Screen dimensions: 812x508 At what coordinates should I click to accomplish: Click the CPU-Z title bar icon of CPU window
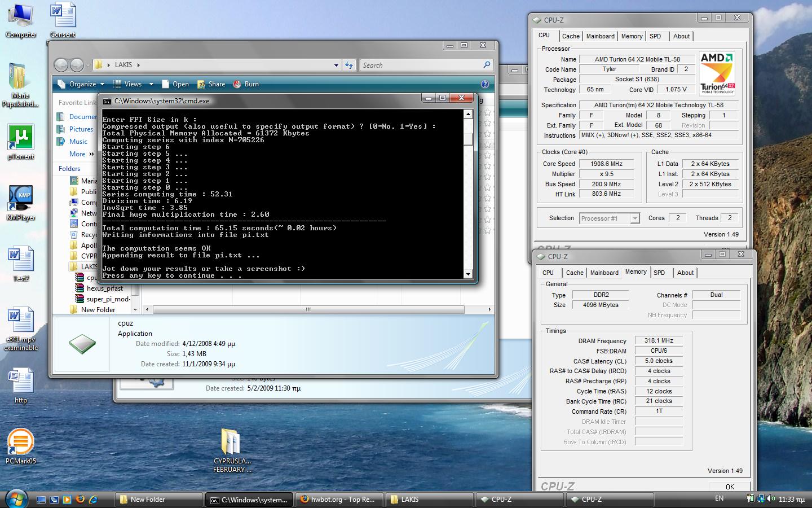tap(537, 20)
